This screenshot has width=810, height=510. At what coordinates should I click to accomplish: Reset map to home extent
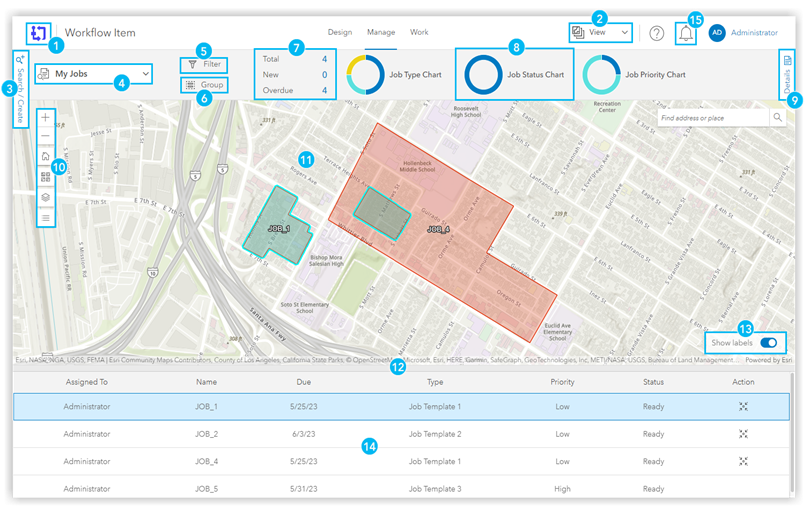(45, 157)
